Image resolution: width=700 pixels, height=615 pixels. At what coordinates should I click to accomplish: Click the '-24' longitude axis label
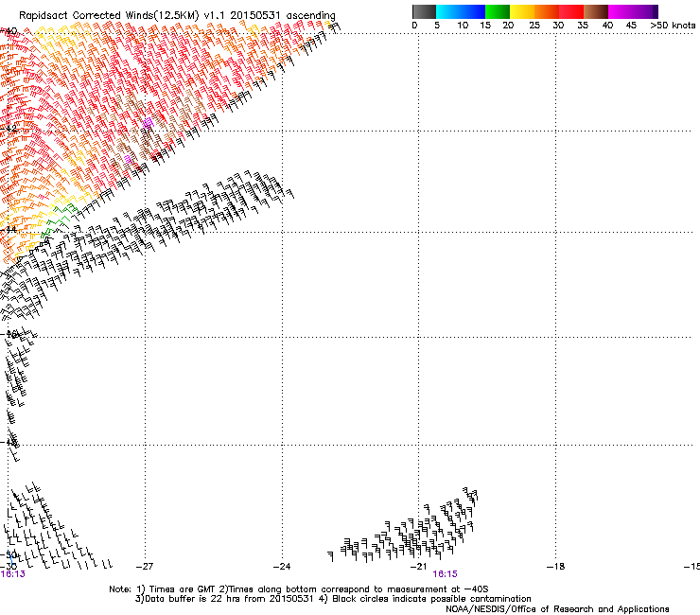click(x=282, y=567)
